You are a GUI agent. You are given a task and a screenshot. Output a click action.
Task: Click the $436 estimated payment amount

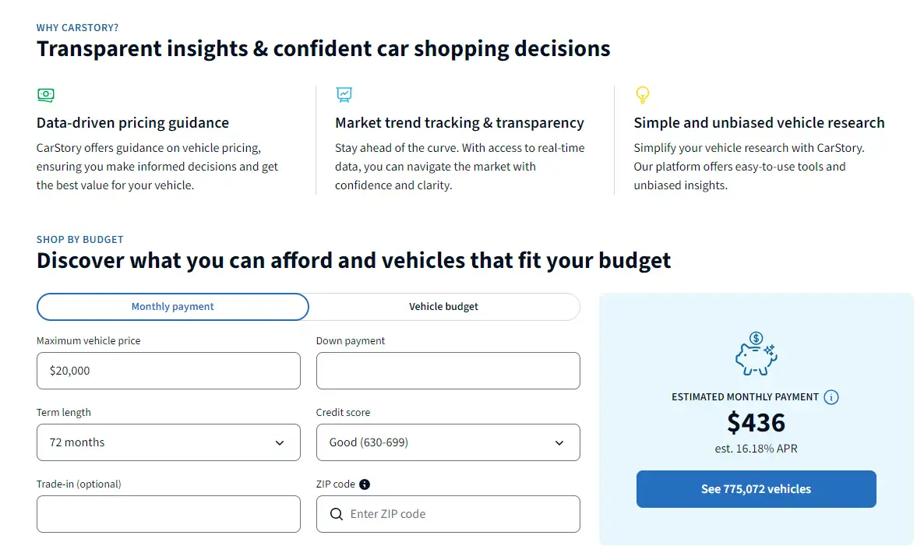click(x=756, y=423)
